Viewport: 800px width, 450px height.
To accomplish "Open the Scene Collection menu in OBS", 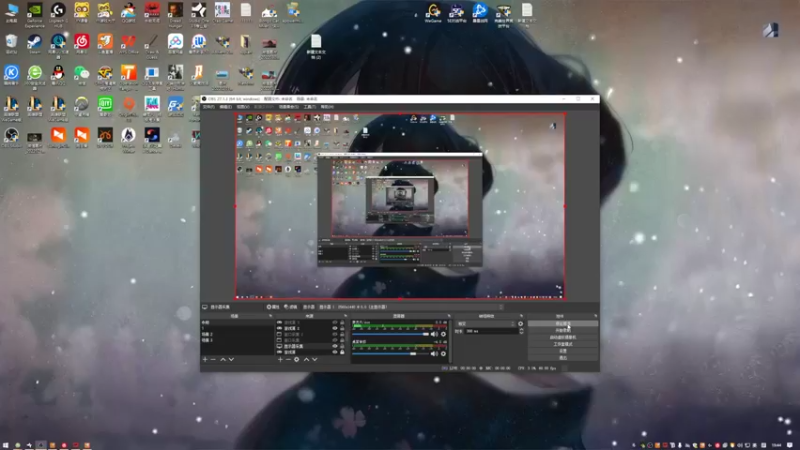I will 288,107.
